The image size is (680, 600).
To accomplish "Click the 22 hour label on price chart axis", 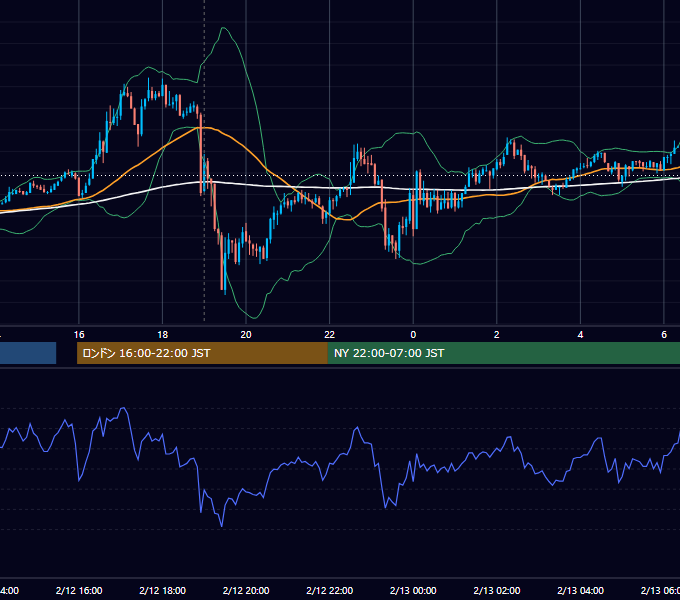I will (x=330, y=335).
